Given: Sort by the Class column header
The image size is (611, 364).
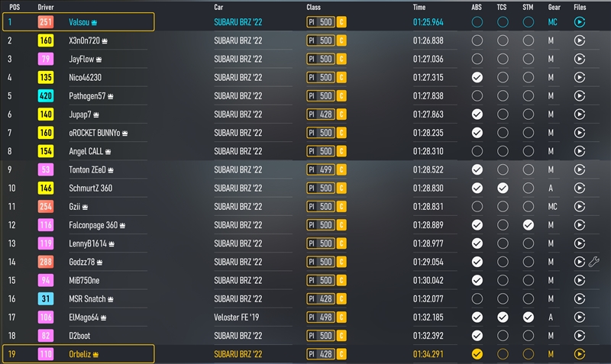Looking at the screenshot, I should (x=313, y=7).
